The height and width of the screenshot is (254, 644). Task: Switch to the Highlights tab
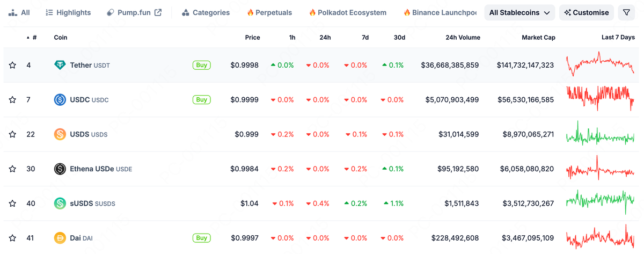(68, 12)
